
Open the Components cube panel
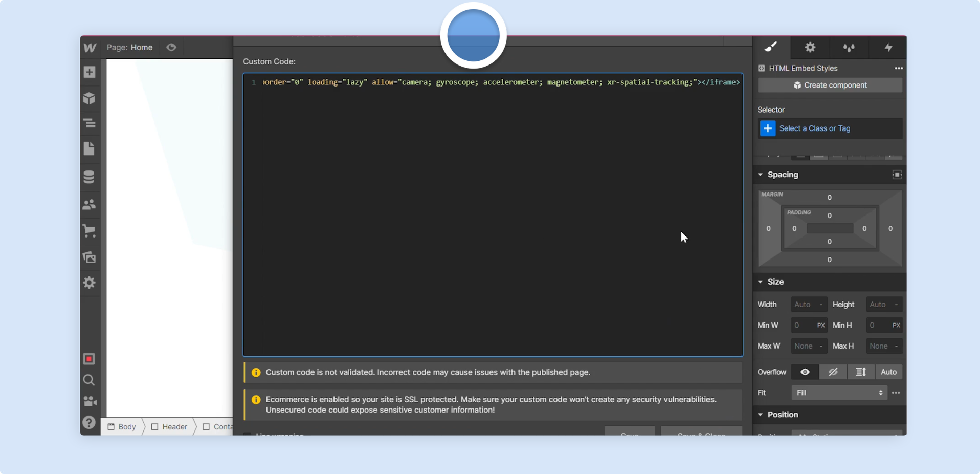[x=90, y=98]
